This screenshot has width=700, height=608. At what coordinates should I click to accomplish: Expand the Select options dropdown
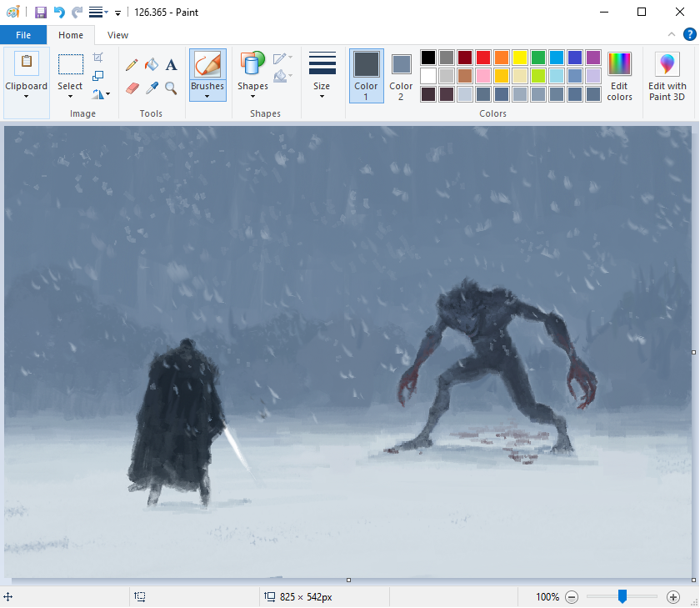tap(70, 96)
